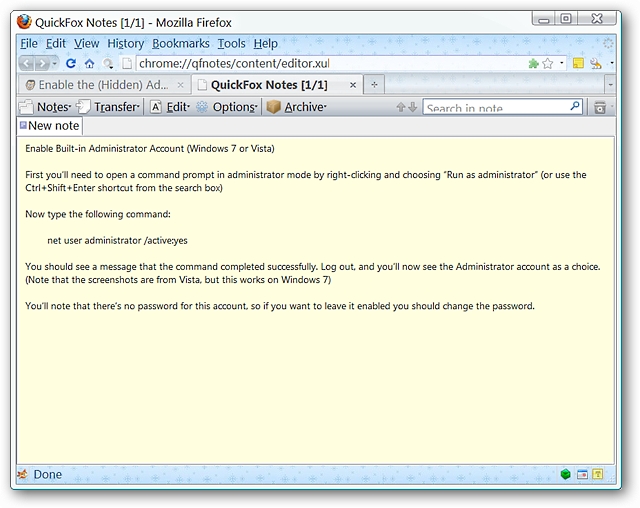640x508 pixels.
Task: Bookmark this page with the star icon
Action: pyautogui.click(x=548, y=64)
